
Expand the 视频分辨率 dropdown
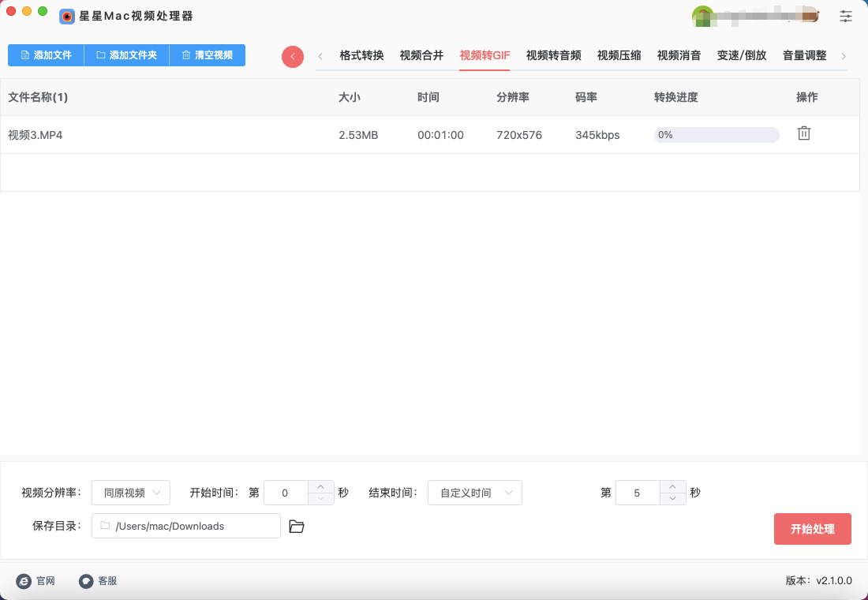[131, 493]
